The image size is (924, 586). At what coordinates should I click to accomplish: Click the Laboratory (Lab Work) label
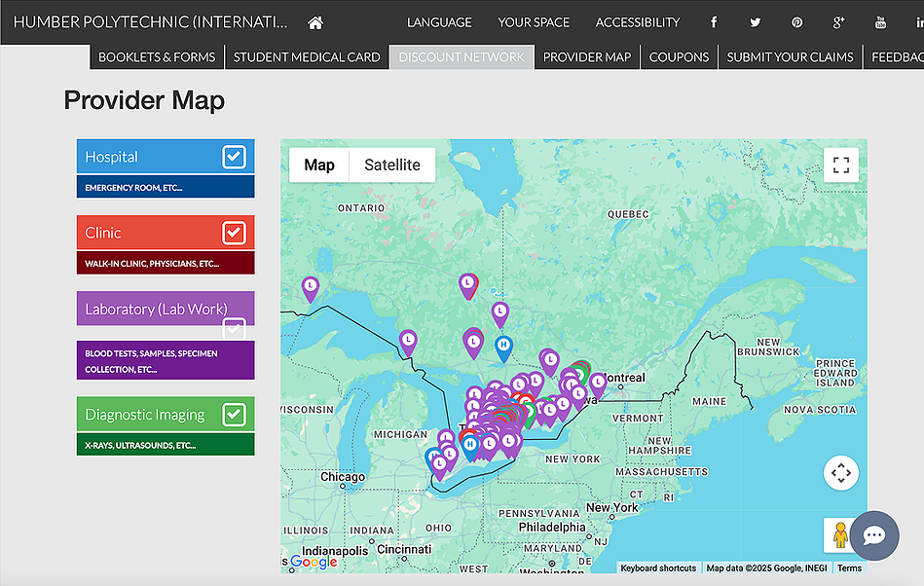[x=156, y=310]
